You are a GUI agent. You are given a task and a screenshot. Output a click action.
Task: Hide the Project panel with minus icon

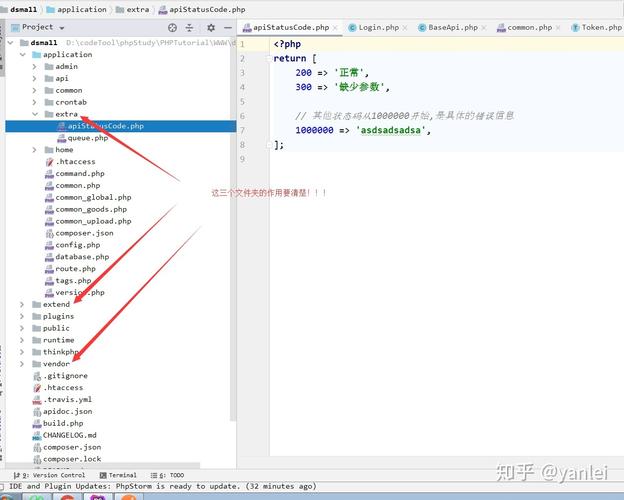tap(228, 27)
